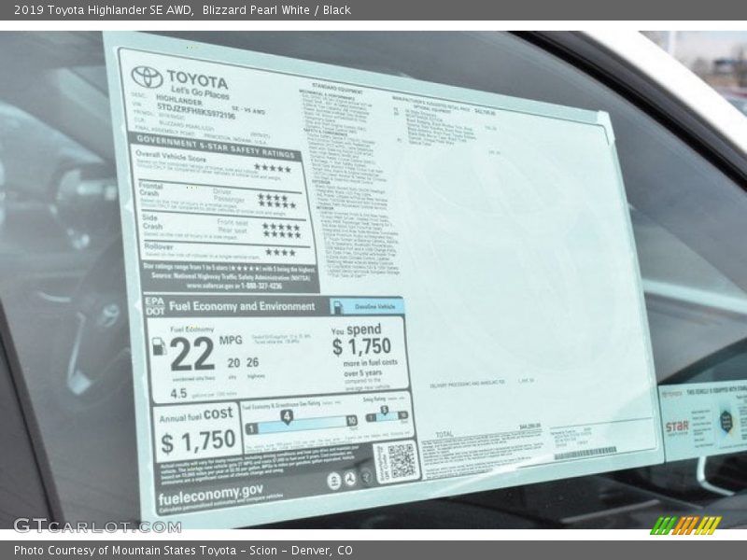Click the barcode on the sticker bottom
Viewport: 747px width, 560px height.
tap(585, 453)
